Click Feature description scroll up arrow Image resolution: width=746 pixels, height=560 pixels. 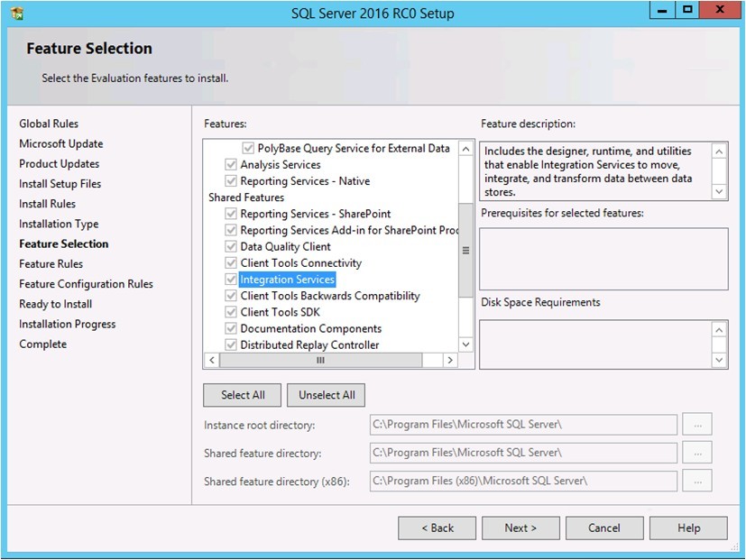coord(719,151)
